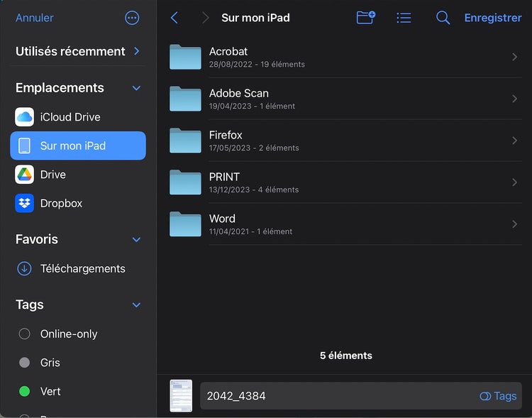
Task: Click the Acrobat folder icon
Action: pyautogui.click(x=185, y=57)
